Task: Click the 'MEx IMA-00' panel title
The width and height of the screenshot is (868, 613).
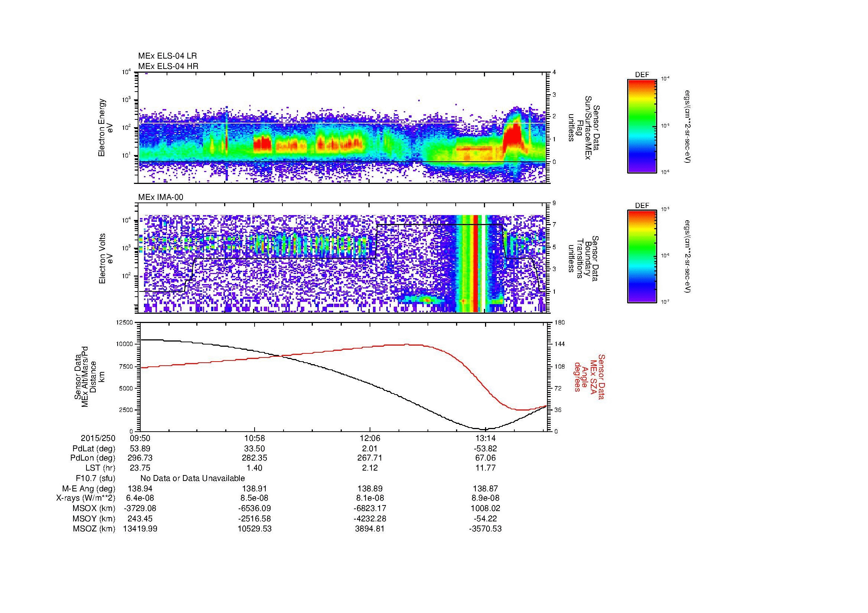Action: (161, 197)
